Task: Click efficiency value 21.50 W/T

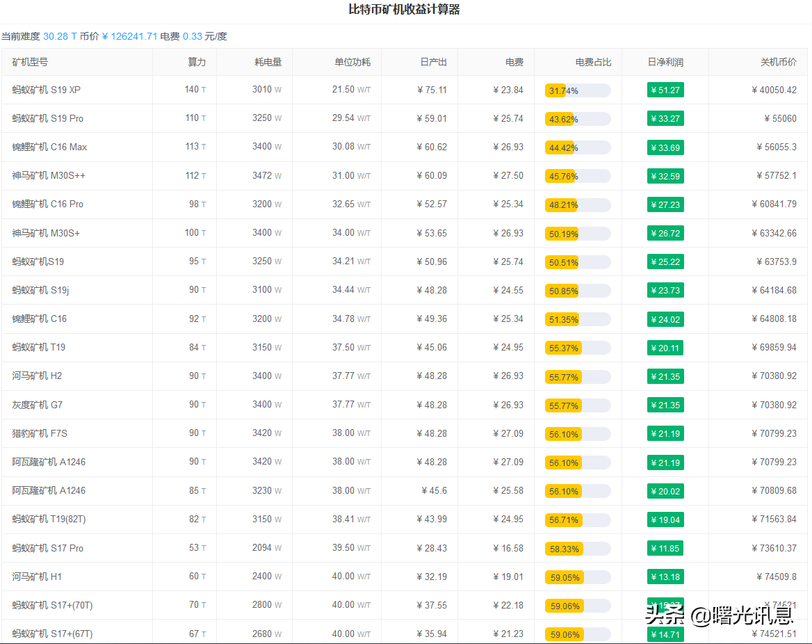Action: (x=351, y=89)
